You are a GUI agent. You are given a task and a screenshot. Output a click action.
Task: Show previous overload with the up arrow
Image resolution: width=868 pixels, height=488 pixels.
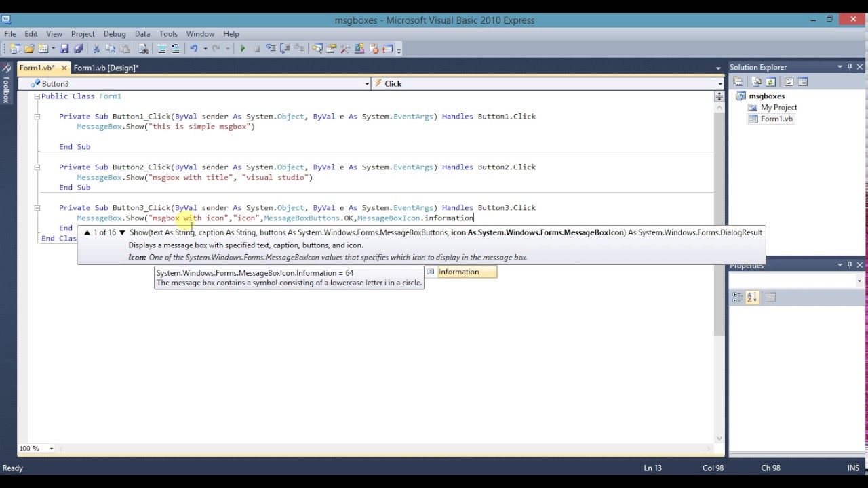[x=87, y=232]
